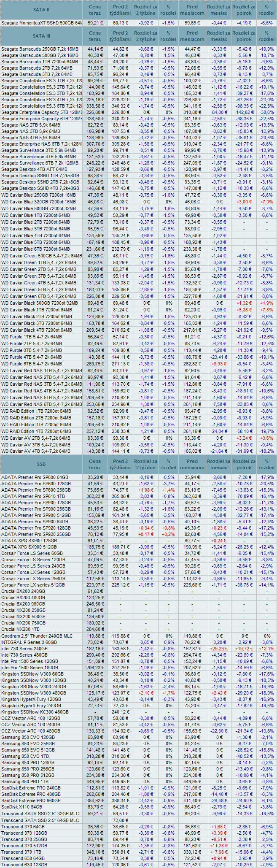The width and height of the screenshot is (277, 868).
Task: Select WD Caviar Black 1TB 7200ot 64MB row name
Action: [x=37, y=310]
